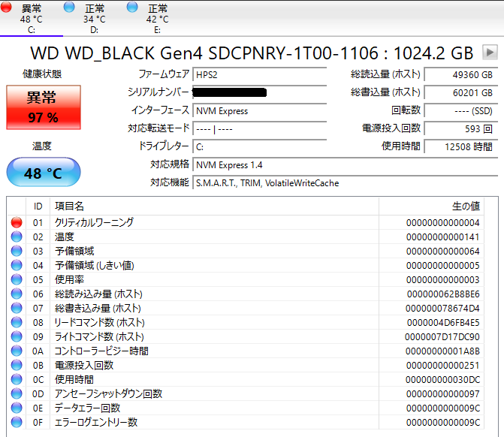Click raw value 000000062B8BE6
This screenshot has width=504, height=437.
tap(443, 294)
